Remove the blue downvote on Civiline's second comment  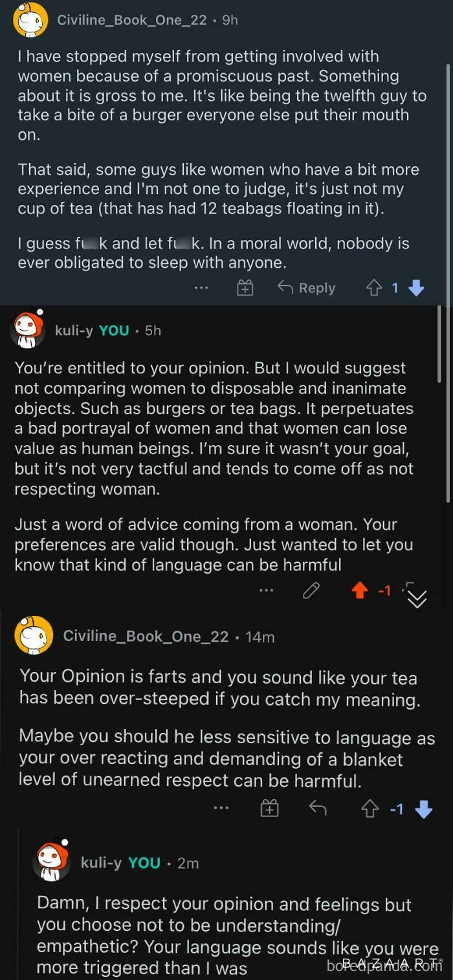(425, 808)
